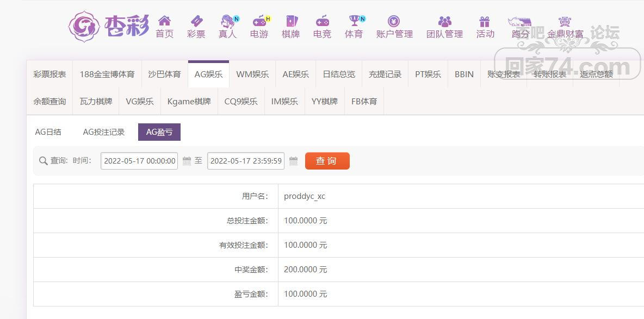This screenshot has height=319, width=644.
Task: Click the 盈亏金额 label
Action: [x=251, y=294]
